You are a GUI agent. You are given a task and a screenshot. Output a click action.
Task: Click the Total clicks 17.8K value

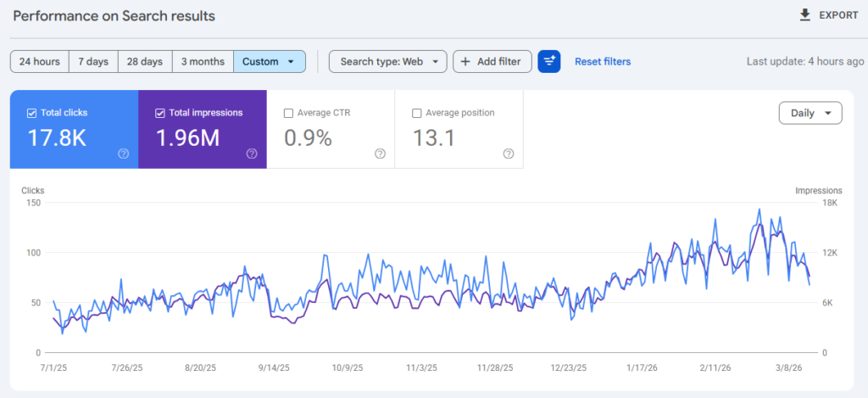pos(57,137)
